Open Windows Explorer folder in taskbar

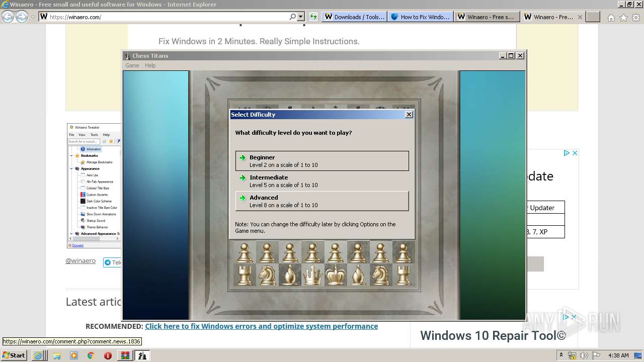tap(57, 355)
